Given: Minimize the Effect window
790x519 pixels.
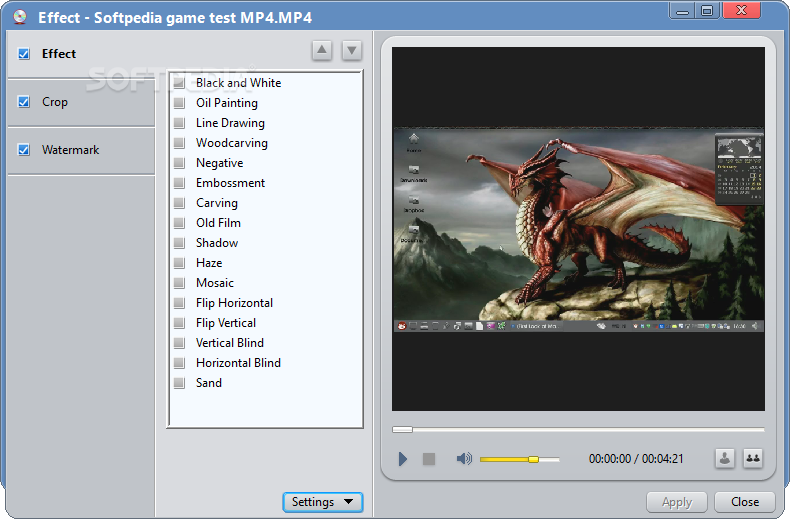Looking at the screenshot, I should [682, 11].
